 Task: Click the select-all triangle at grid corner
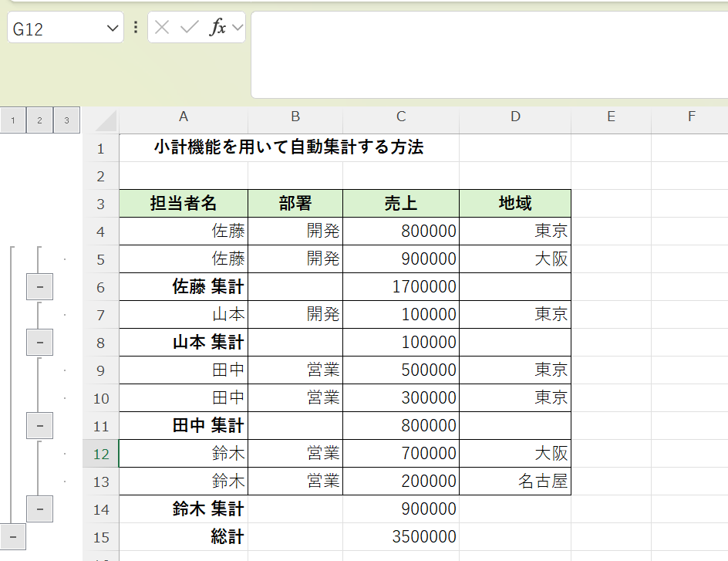[x=106, y=120]
